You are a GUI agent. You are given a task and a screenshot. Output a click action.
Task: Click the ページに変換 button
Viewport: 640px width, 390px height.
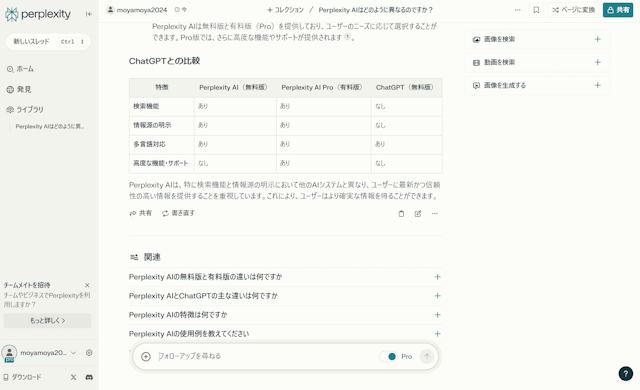pos(573,10)
